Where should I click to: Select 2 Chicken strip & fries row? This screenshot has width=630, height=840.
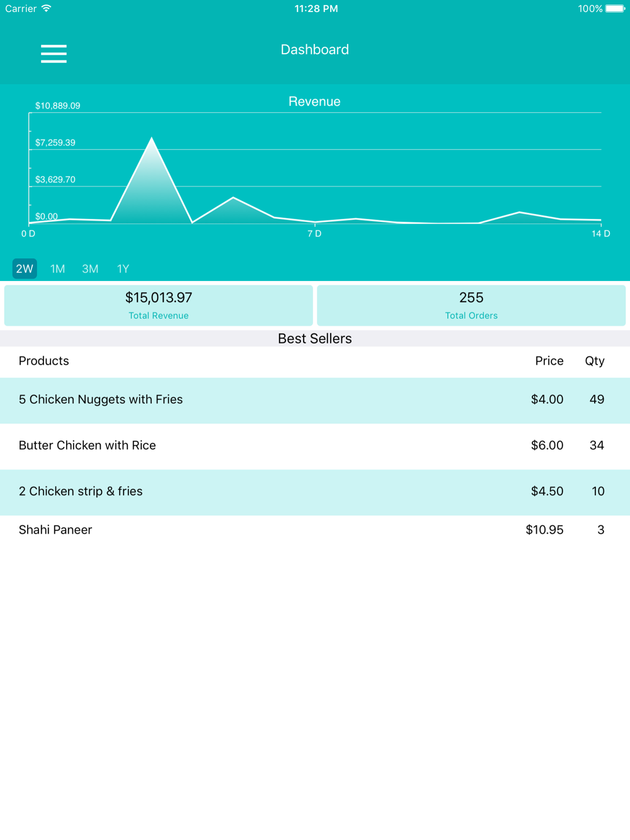(x=315, y=492)
